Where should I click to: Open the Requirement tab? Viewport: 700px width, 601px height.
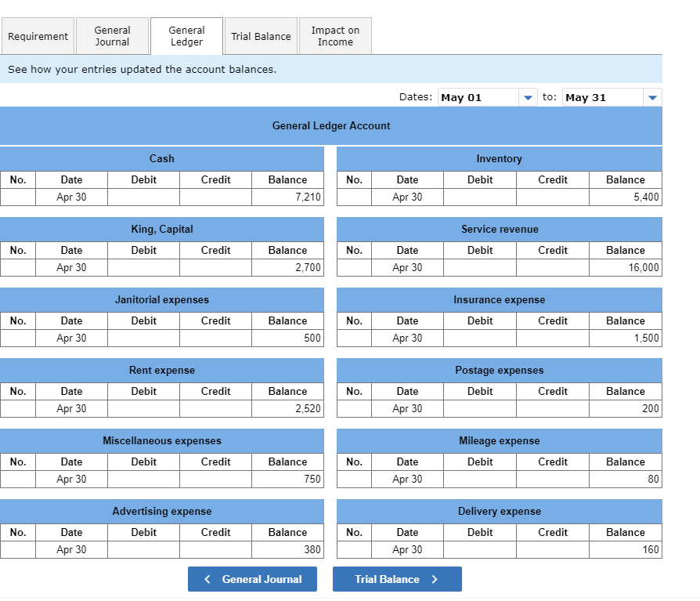[x=38, y=36]
